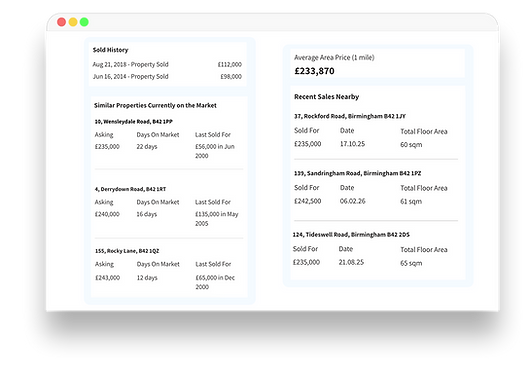The image size is (529, 368).
Task: Click the £65,000 in Dec 2000 value
Action: coord(215,282)
